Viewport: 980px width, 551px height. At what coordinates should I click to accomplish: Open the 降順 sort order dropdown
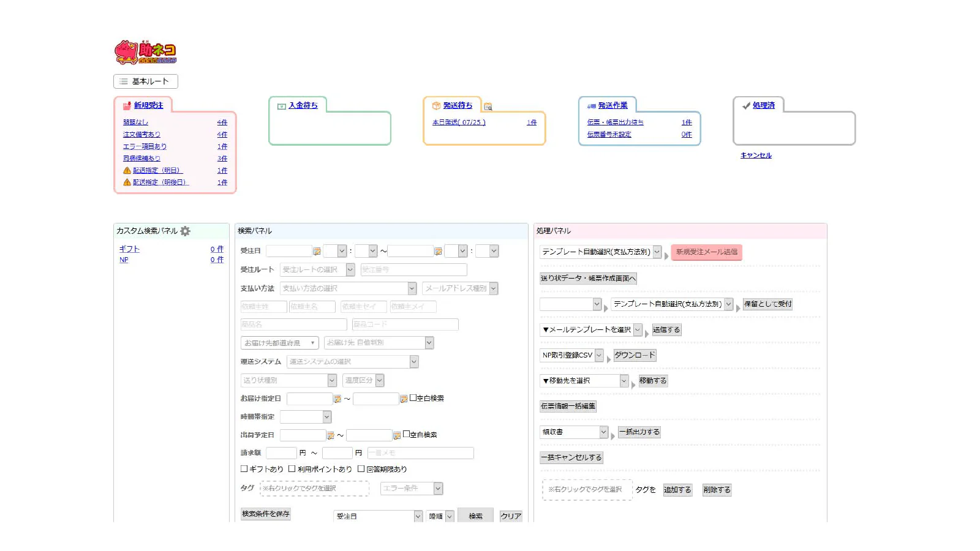point(440,516)
